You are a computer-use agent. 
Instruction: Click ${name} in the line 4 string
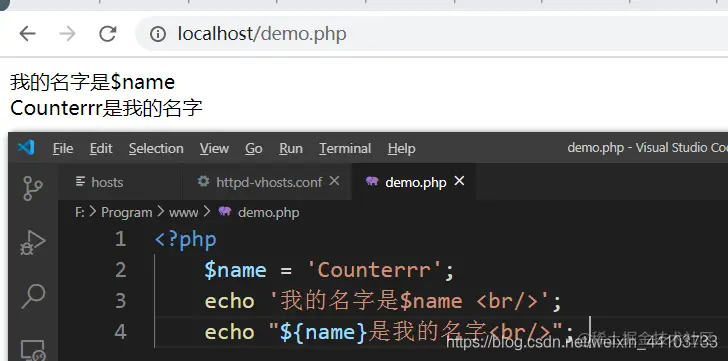point(324,332)
